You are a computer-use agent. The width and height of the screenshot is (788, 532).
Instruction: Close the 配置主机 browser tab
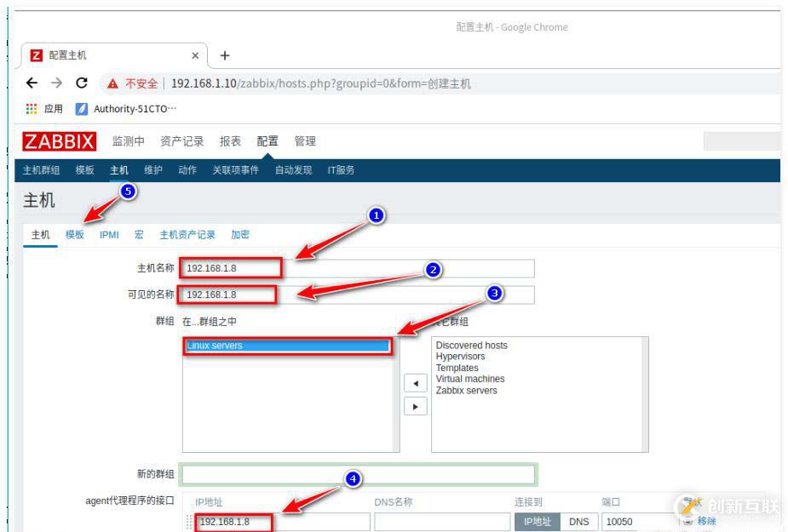click(x=195, y=56)
